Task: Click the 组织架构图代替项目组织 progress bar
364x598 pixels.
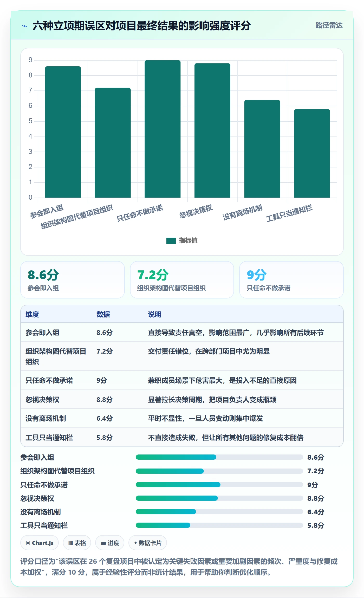Action: coord(219,471)
